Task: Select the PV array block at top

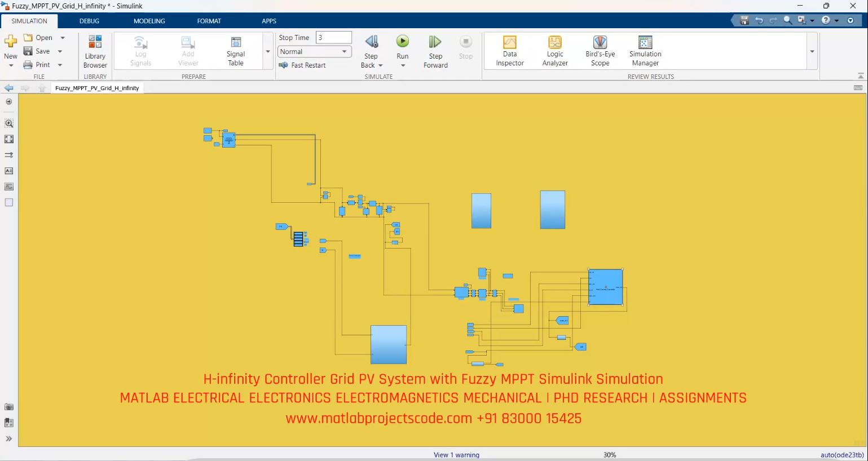Action: 228,139
